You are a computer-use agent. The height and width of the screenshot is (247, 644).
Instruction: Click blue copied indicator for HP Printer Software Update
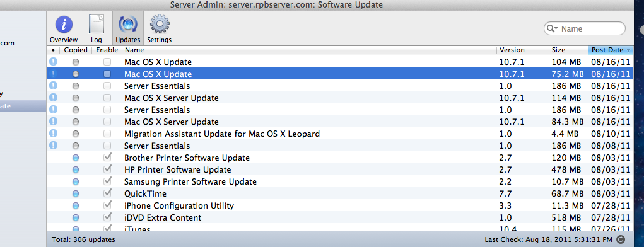(x=76, y=169)
